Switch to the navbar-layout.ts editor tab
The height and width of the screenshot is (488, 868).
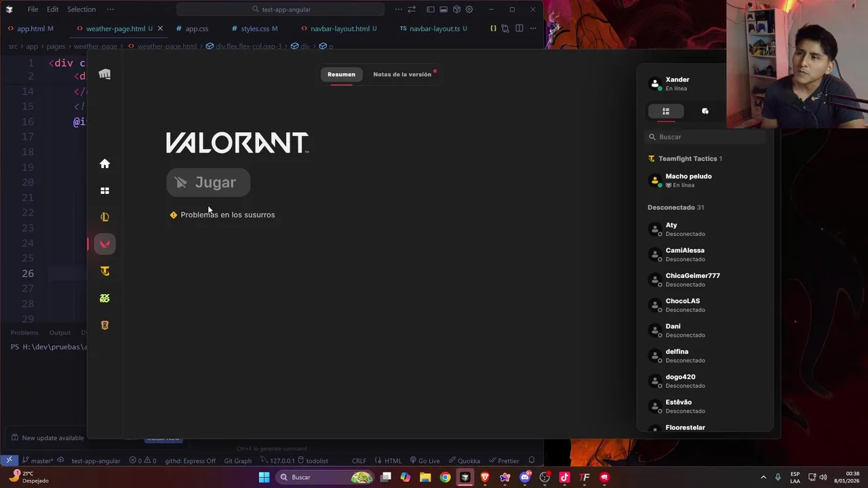(x=434, y=28)
